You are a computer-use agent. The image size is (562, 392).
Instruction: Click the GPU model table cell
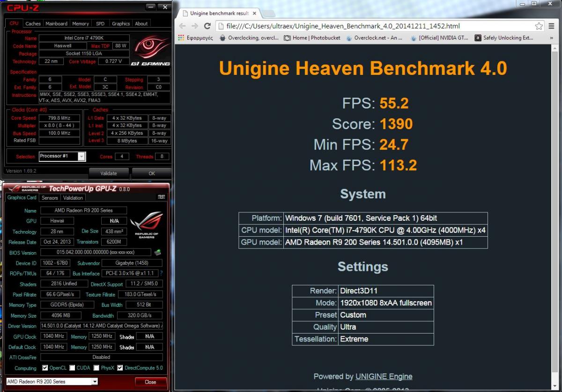pos(385,242)
